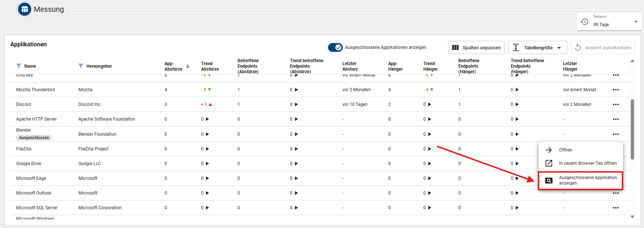Click the App-Abstürze sort arrow
644x228 pixels.
(x=188, y=66)
